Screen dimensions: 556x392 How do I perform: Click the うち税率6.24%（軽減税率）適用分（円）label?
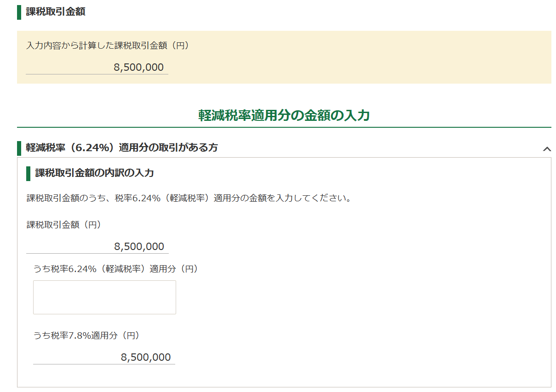pos(116,269)
